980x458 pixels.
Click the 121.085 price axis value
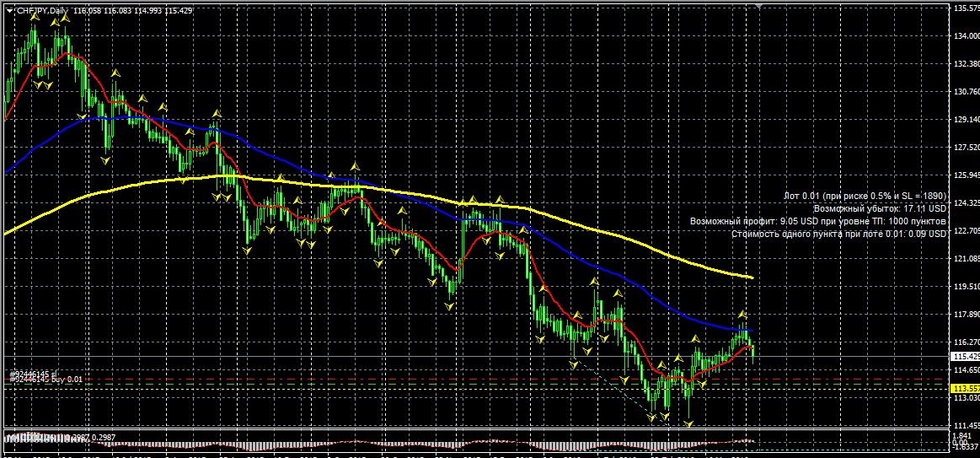click(x=967, y=258)
